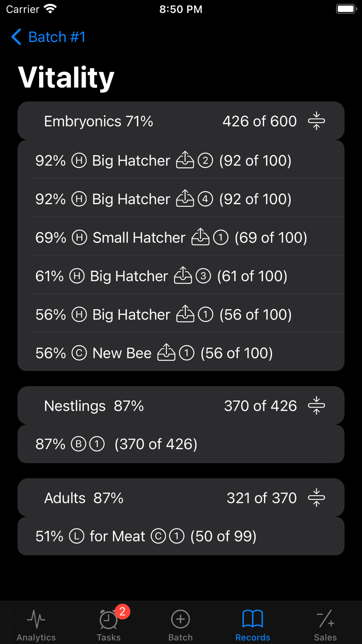This screenshot has height=644, width=362.
Task: Tap circled 4 icon on Big Hatcher
Action: [x=205, y=199]
